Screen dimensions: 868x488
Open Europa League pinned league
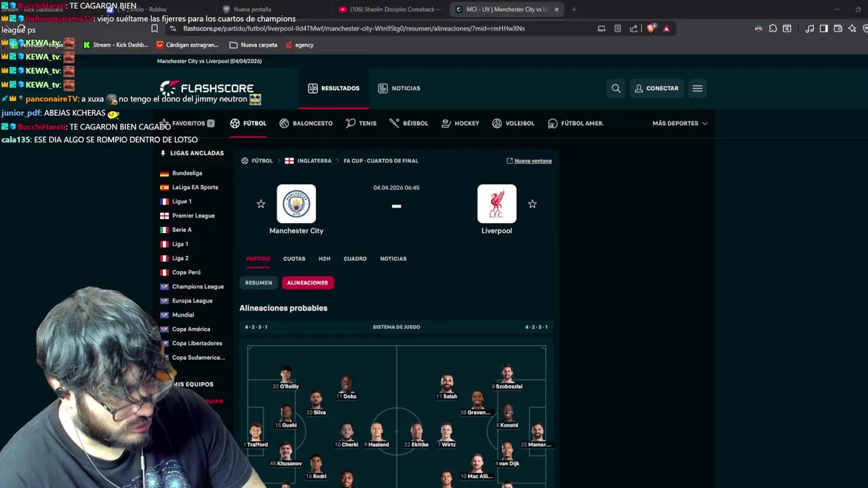[x=192, y=301]
